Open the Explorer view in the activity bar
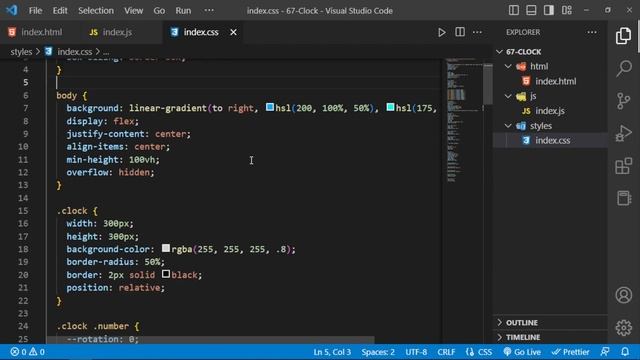 tap(623, 36)
